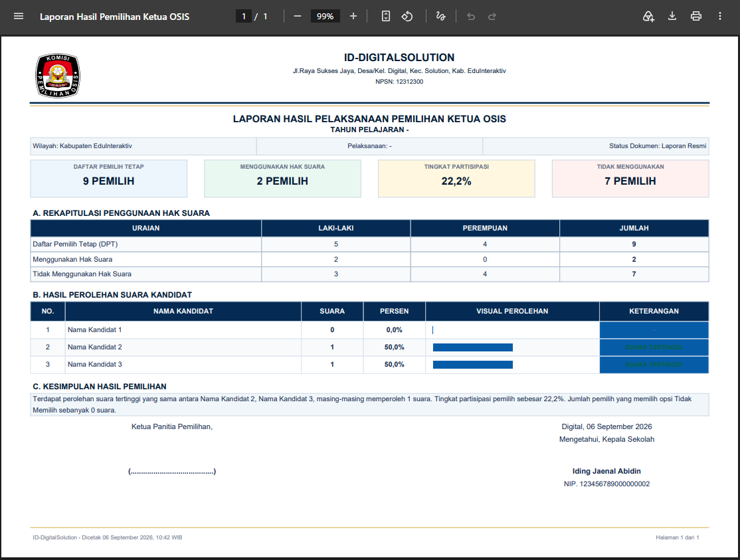Image resolution: width=740 pixels, height=560 pixels.
Task: Click the '9 PEMILIH' summary card
Action: tap(108, 178)
